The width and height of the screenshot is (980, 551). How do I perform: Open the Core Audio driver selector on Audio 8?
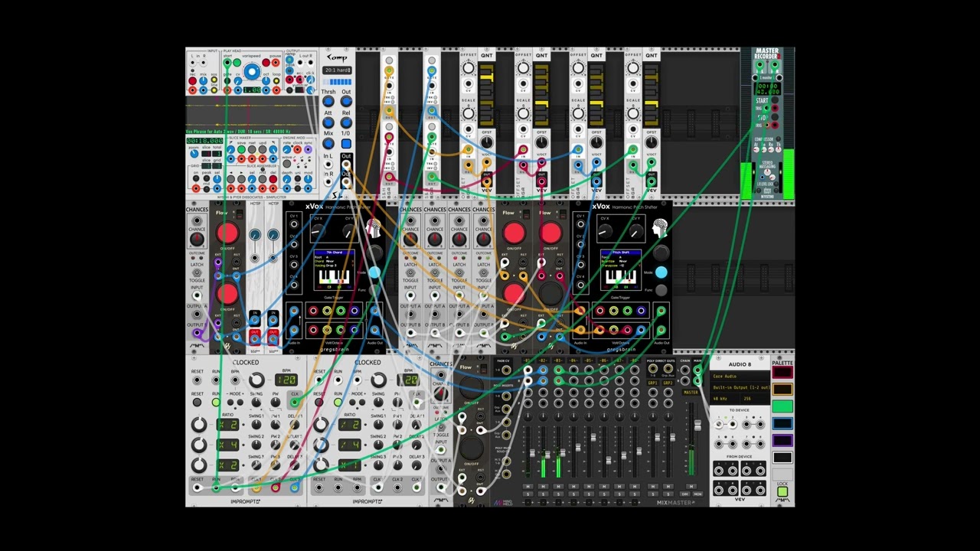click(740, 377)
